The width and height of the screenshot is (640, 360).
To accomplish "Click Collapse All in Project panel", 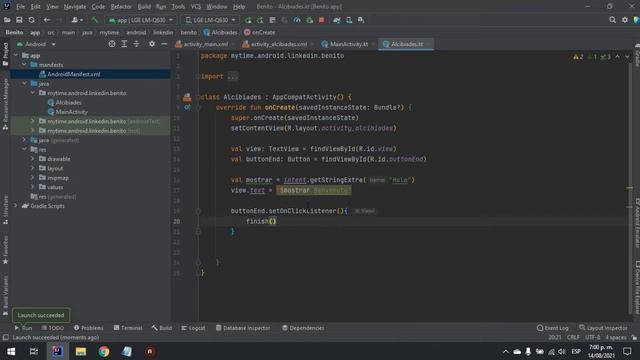I will (136, 44).
